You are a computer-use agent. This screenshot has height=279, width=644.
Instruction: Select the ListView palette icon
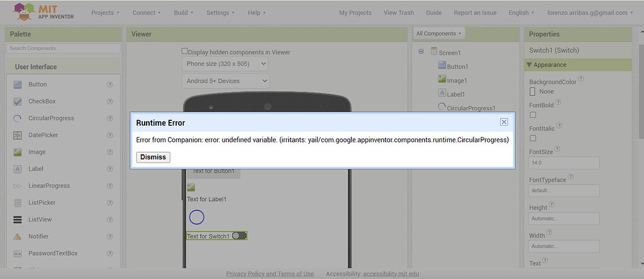pyautogui.click(x=18, y=220)
